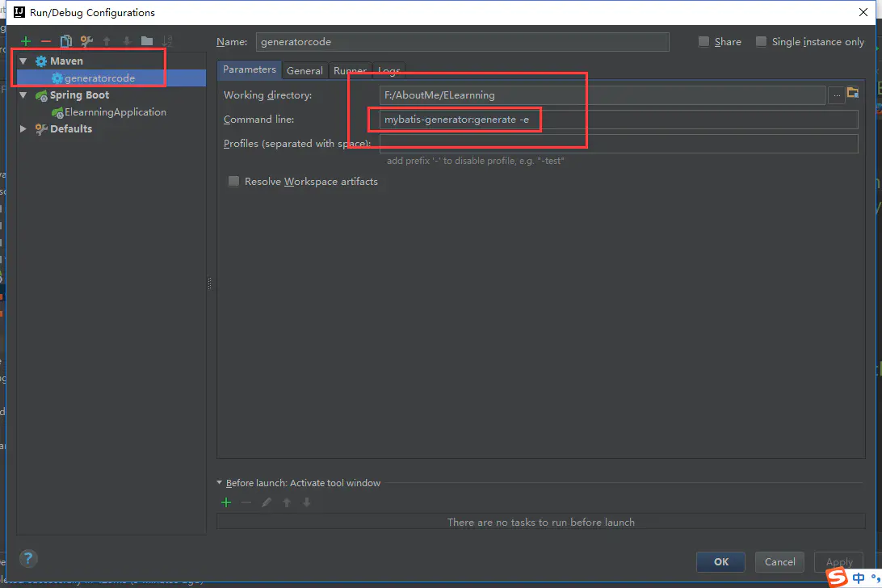Collapse the Maven tree node
The width and height of the screenshot is (882, 588).
(23, 61)
